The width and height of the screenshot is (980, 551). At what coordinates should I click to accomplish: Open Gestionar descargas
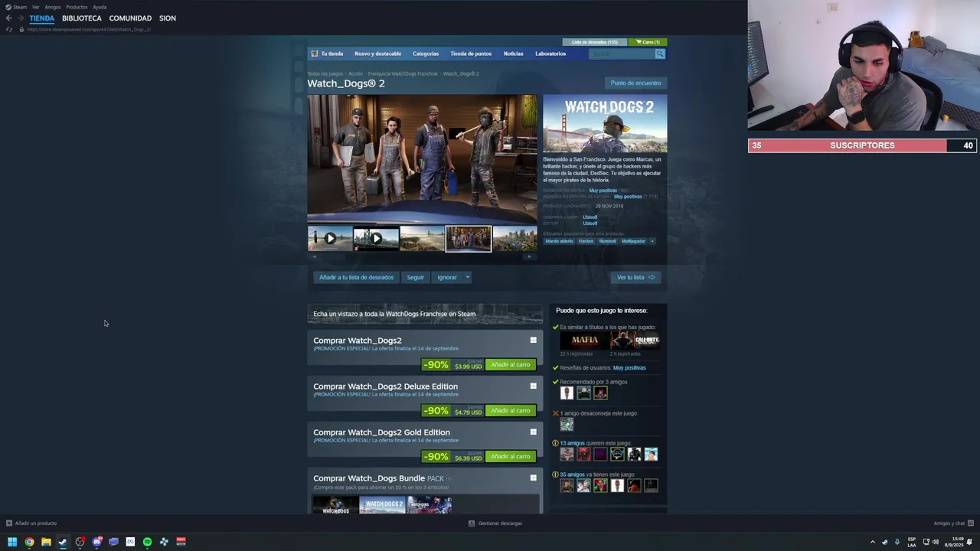[495, 523]
